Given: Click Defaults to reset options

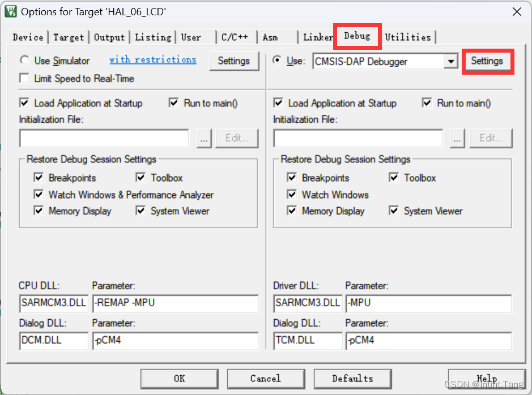Looking at the screenshot, I should (352, 379).
